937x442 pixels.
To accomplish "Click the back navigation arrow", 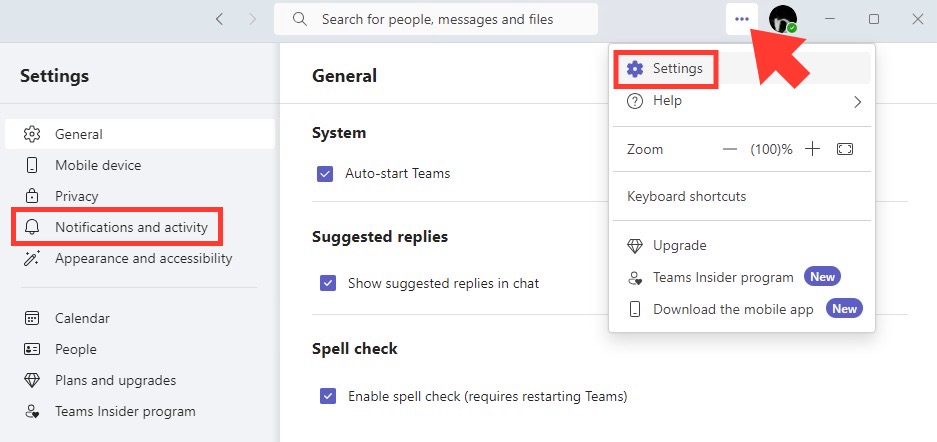I will 219,19.
